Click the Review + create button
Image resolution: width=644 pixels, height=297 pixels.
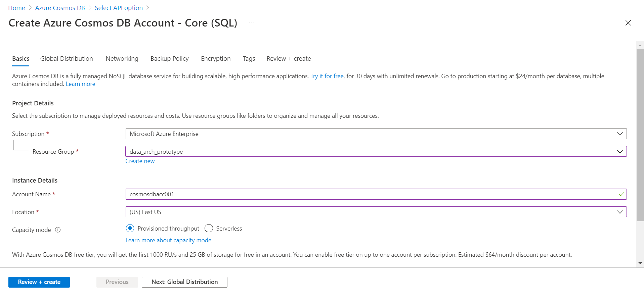coord(39,282)
